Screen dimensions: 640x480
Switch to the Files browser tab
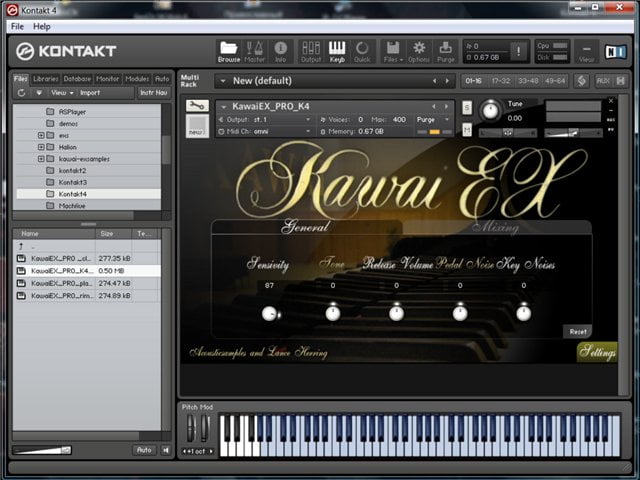20,79
